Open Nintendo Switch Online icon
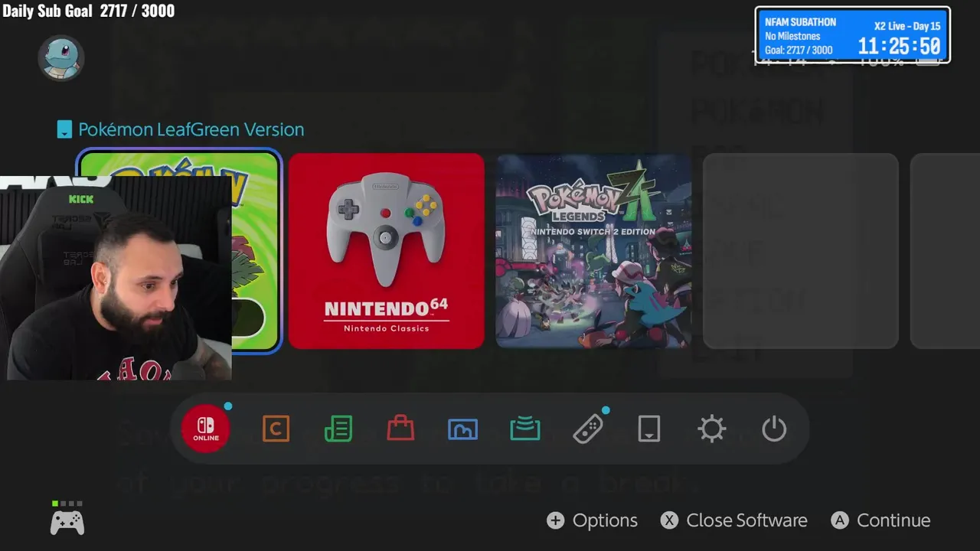980x551 pixels. coord(205,429)
